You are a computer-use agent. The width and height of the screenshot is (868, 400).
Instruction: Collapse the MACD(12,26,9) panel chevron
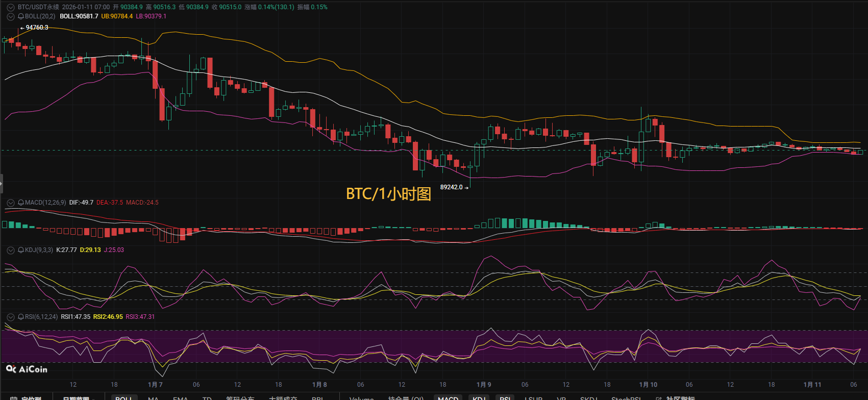(x=10, y=203)
